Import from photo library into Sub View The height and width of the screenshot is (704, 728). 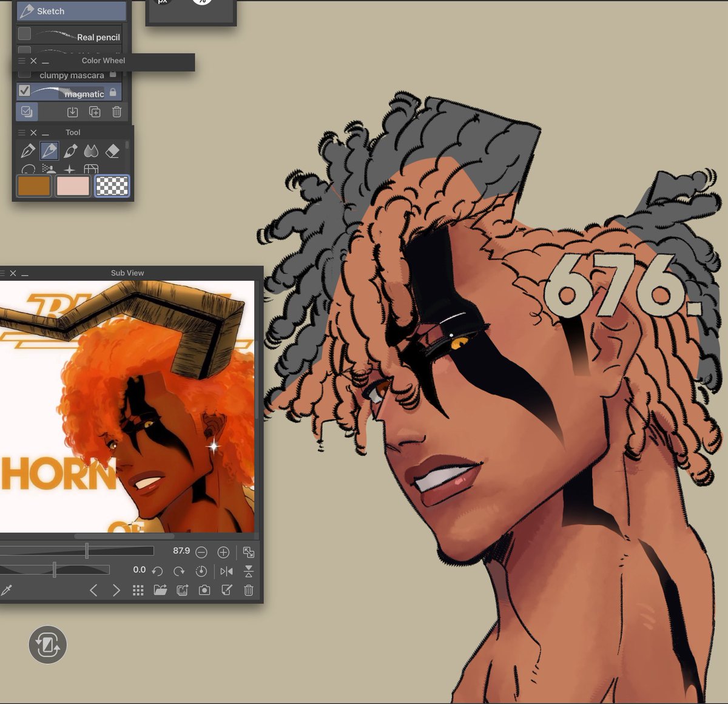point(182,590)
